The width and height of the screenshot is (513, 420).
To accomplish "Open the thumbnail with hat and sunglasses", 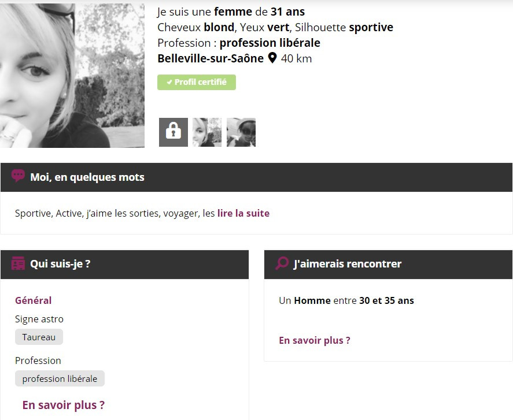I will (x=241, y=132).
